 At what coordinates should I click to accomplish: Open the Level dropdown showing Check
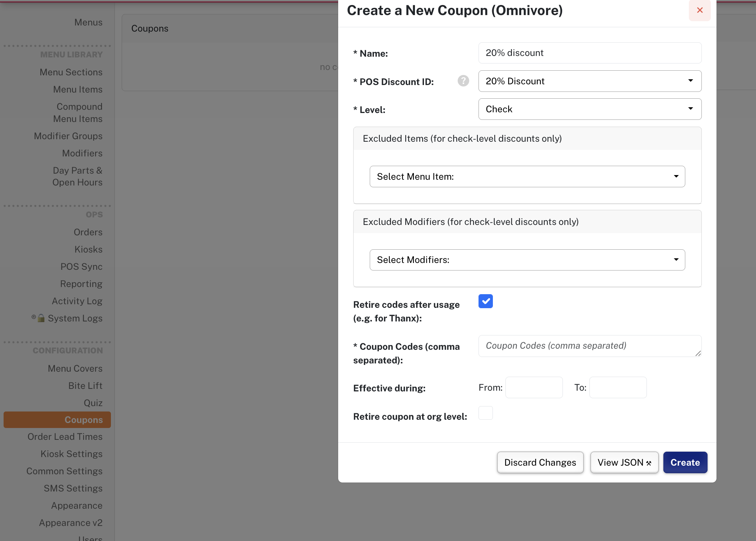pyautogui.click(x=590, y=109)
